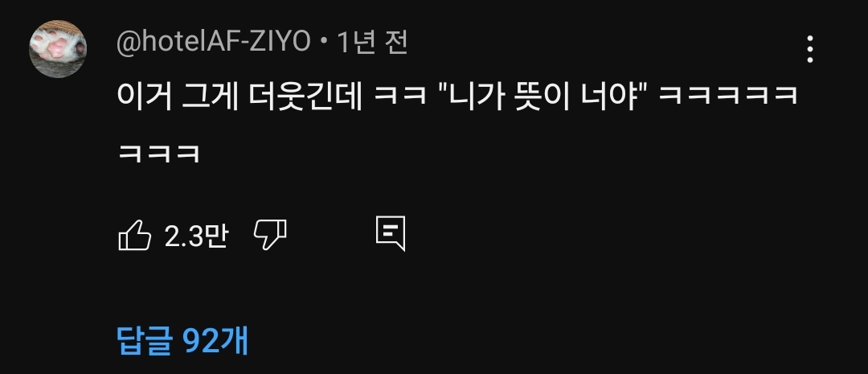The image size is (868, 374).
Task: Click the second-line ㅋㅋㅋ text
Action: coord(159,154)
